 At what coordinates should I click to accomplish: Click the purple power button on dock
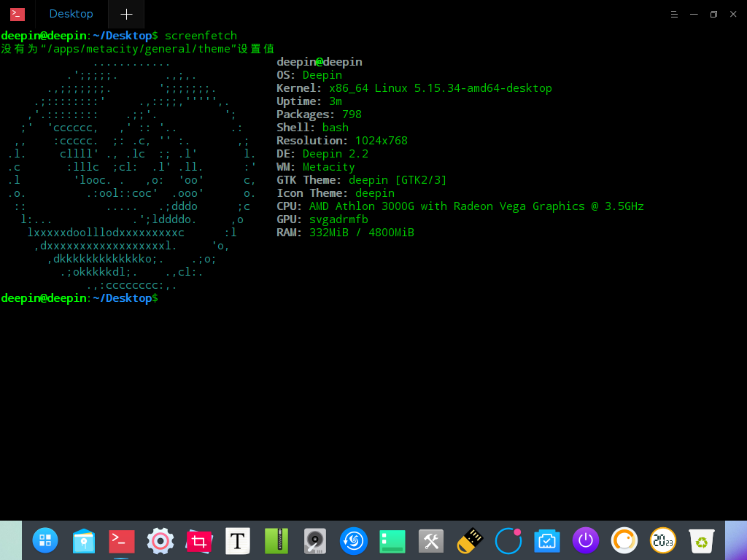585,541
